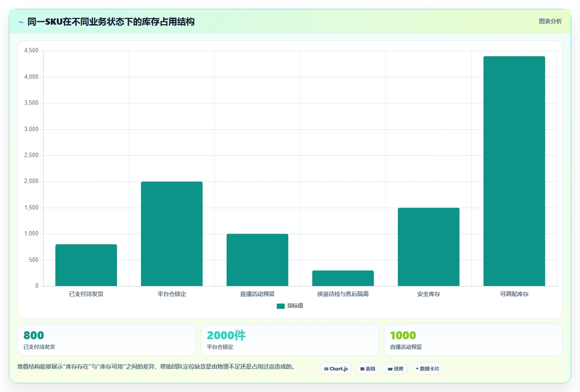This screenshot has width=580, height=392.
Task: Select the Chart.js tag chip
Action: coord(336,369)
